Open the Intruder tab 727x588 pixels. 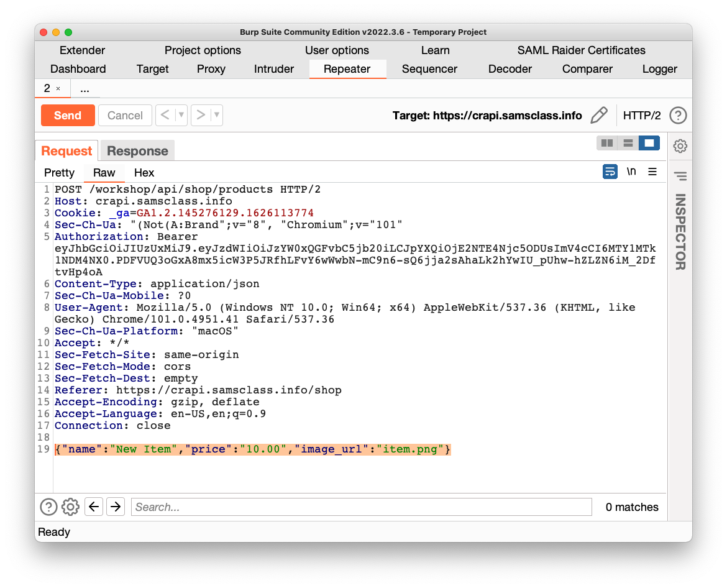click(274, 69)
